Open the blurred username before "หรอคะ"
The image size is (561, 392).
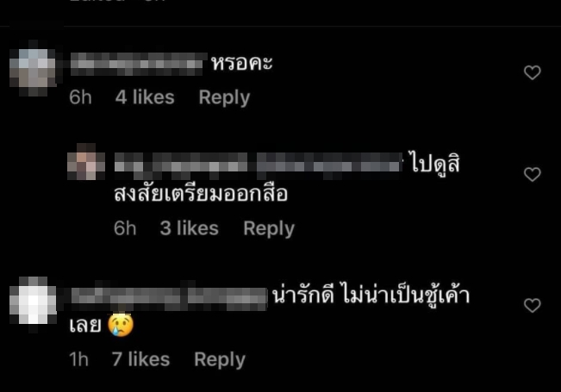coord(139,64)
